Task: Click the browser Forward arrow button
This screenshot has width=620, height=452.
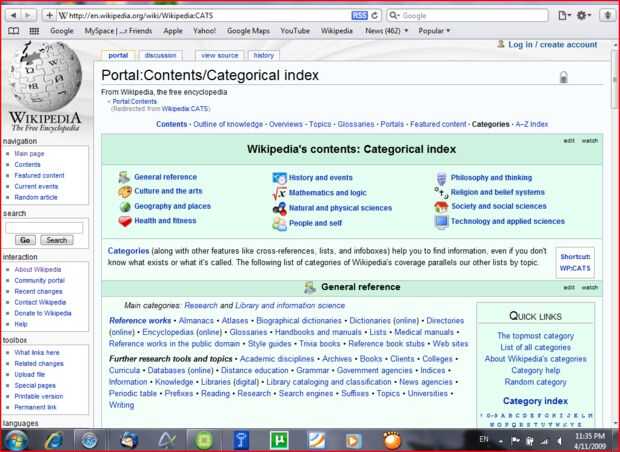Action: click(x=28, y=15)
